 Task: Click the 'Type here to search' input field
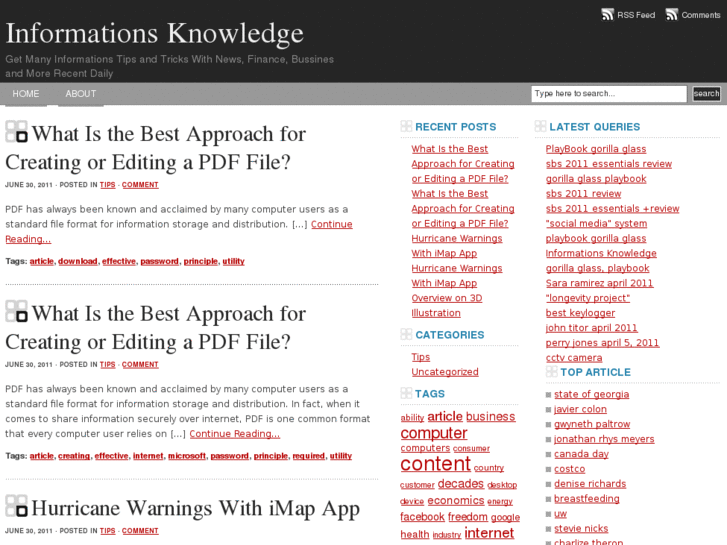pos(609,94)
